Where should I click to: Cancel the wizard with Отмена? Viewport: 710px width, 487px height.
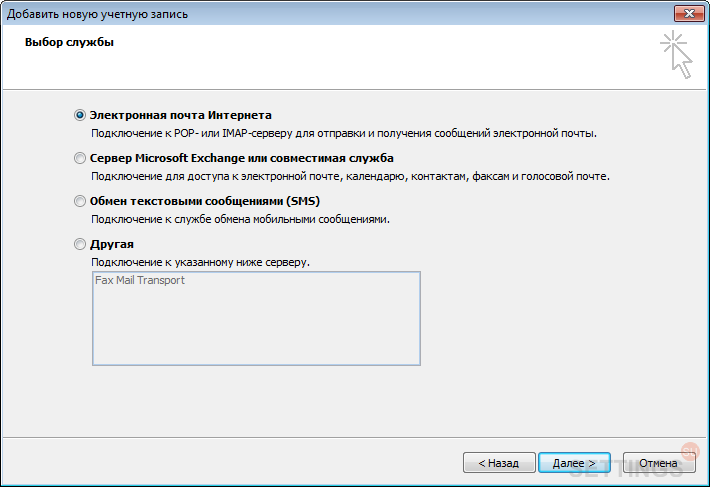coord(659,463)
